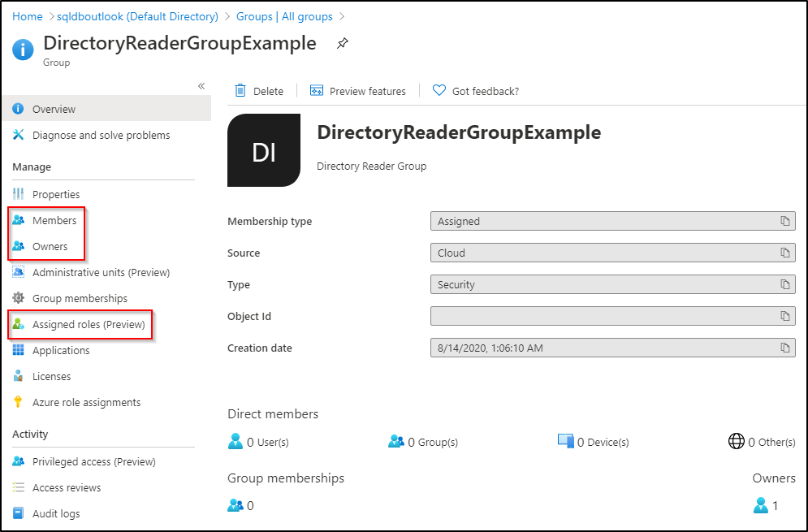Click the Audit logs icon
This screenshot has width=808, height=532.
(18, 513)
